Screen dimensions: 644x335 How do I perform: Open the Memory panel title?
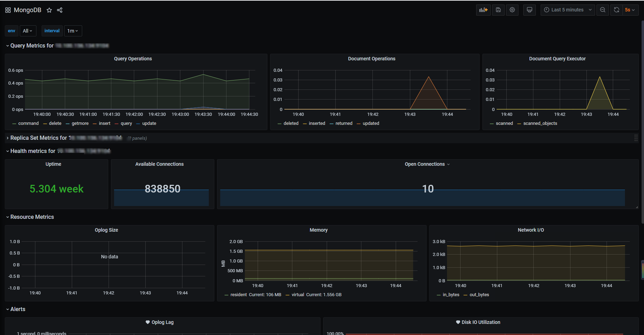319,230
